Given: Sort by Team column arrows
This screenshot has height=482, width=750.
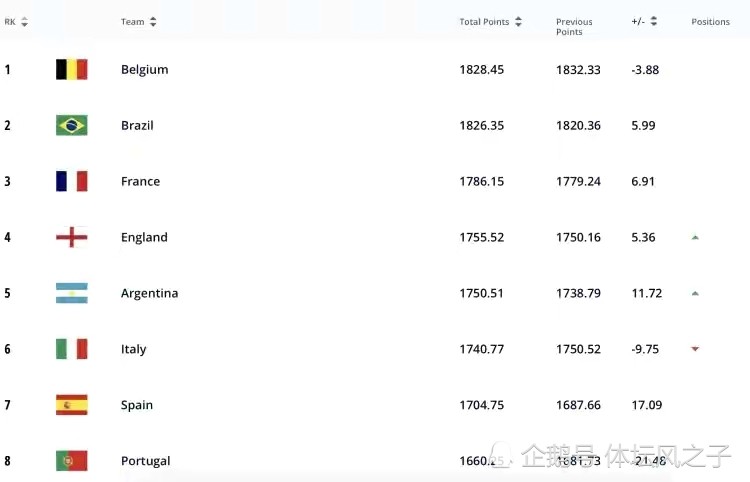Looking at the screenshot, I should click(x=153, y=22).
